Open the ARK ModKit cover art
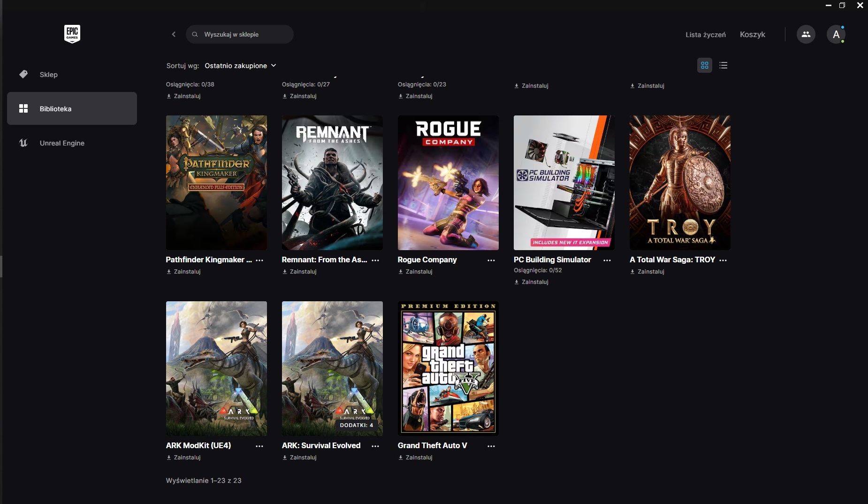 point(216,368)
